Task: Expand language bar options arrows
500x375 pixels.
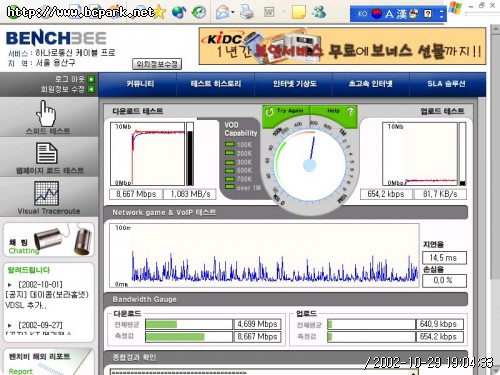Action: pos(442,14)
